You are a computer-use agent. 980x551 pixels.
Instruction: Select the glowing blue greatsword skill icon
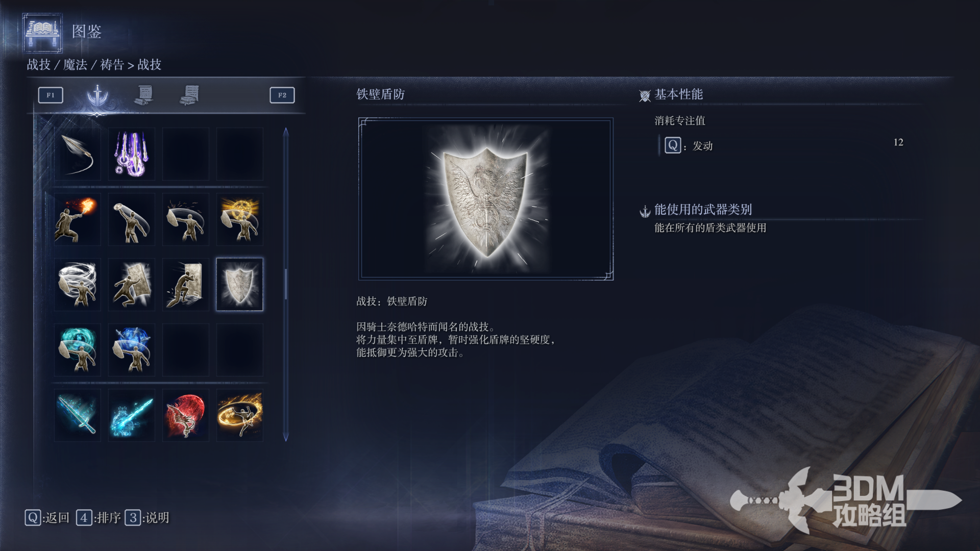pyautogui.click(x=77, y=415)
